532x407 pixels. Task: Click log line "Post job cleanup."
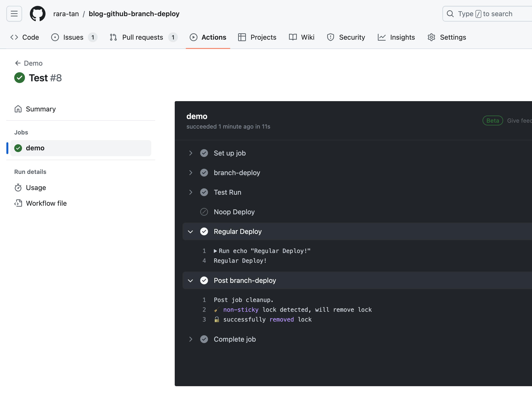pyautogui.click(x=243, y=300)
